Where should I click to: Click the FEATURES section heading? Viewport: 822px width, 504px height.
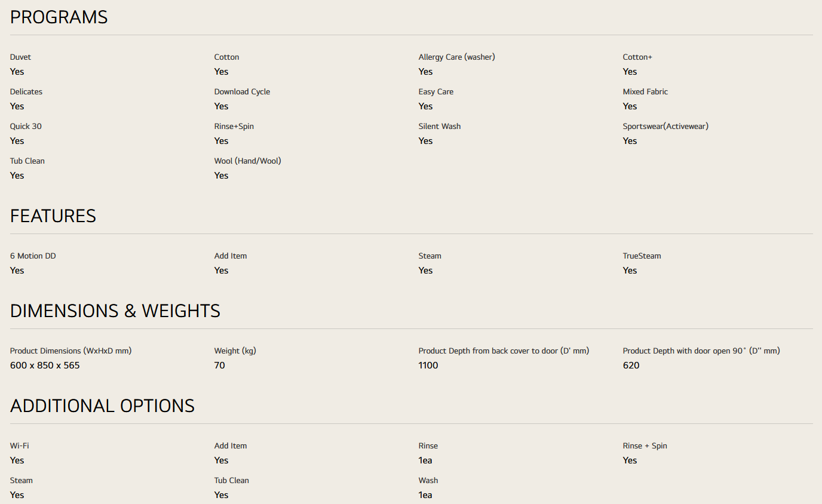pos(53,216)
